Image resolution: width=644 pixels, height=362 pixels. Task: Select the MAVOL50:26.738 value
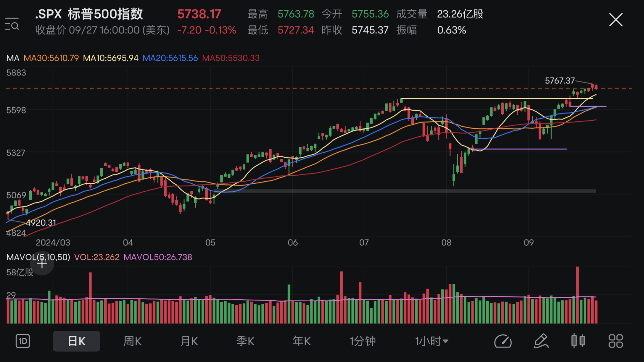point(158,257)
